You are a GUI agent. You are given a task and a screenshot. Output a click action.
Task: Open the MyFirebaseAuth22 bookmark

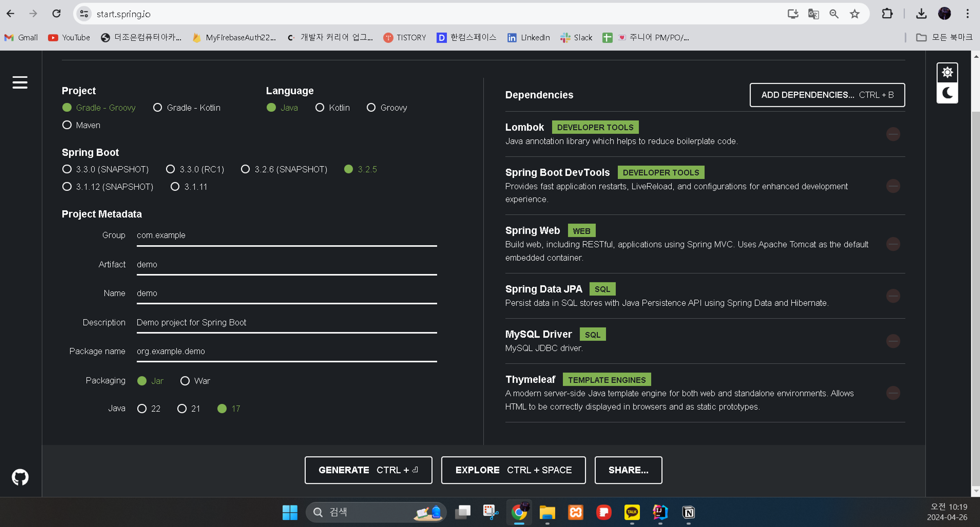pyautogui.click(x=234, y=37)
